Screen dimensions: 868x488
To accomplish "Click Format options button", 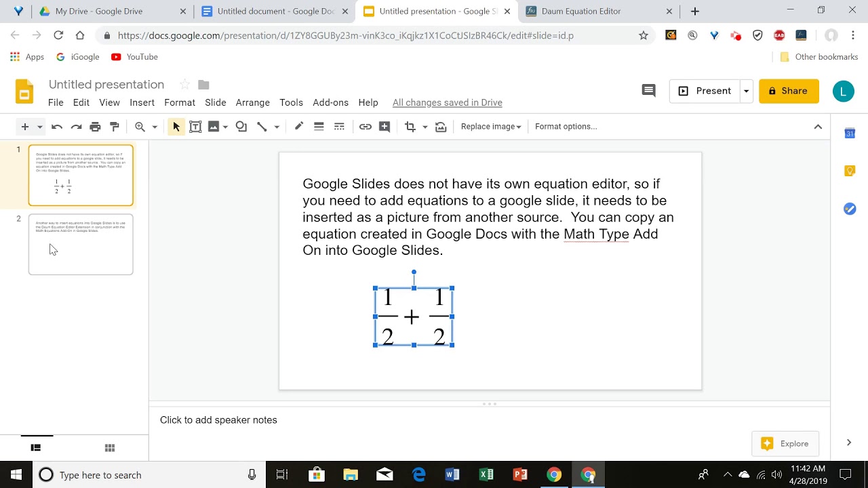I will click(566, 127).
